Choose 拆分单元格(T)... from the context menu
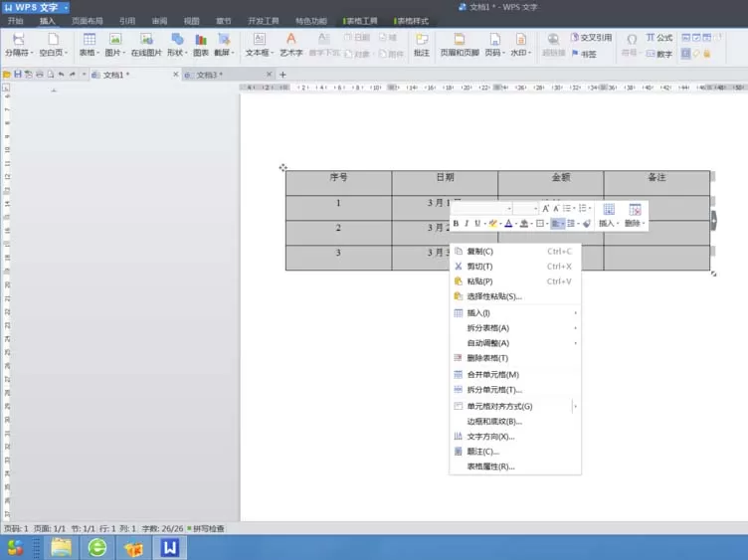The width and height of the screenshot is (748, 560). [x=514, y=390]
